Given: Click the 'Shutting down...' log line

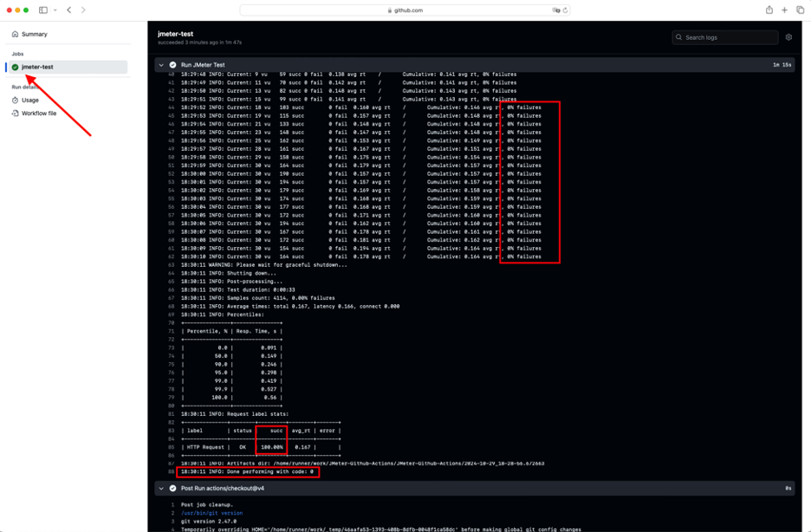Looking at the screenshot, I should click(229, 273).
